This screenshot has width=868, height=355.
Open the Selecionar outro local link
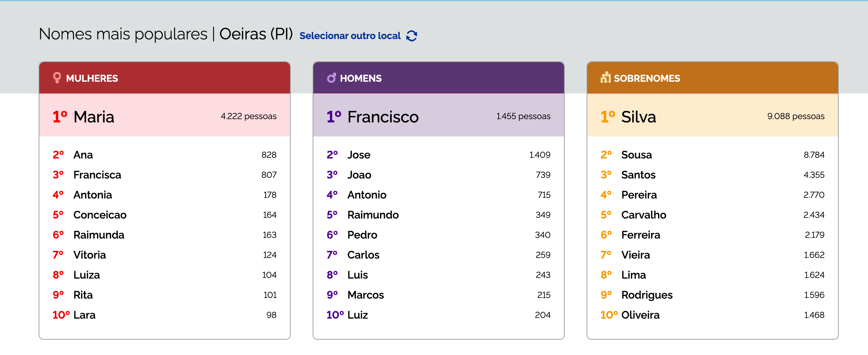point(350,36)
